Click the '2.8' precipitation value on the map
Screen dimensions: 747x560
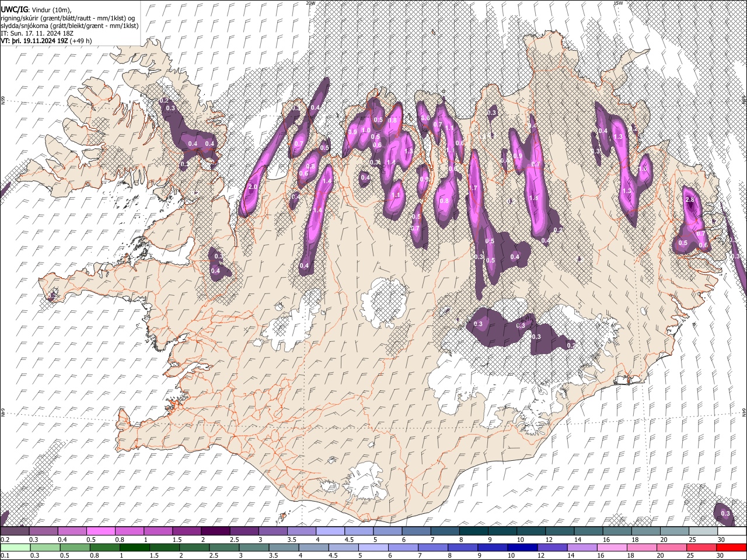coord(690,199)
